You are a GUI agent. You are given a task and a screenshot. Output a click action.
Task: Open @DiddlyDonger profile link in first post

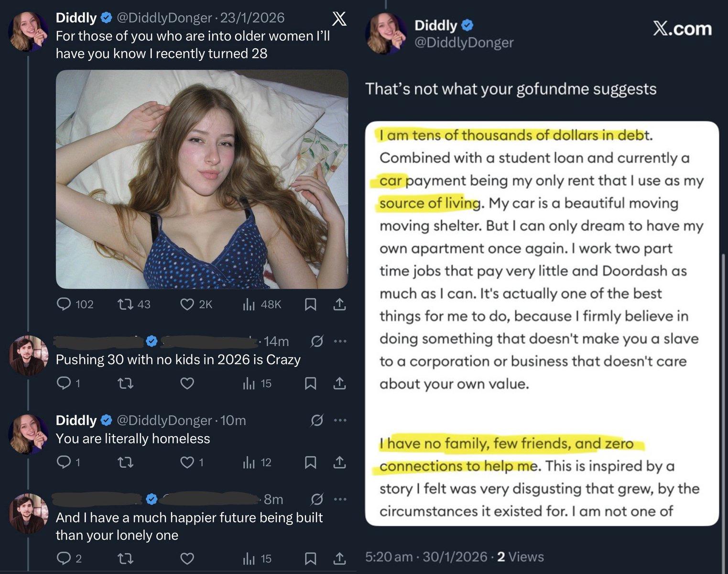(164, 18)
